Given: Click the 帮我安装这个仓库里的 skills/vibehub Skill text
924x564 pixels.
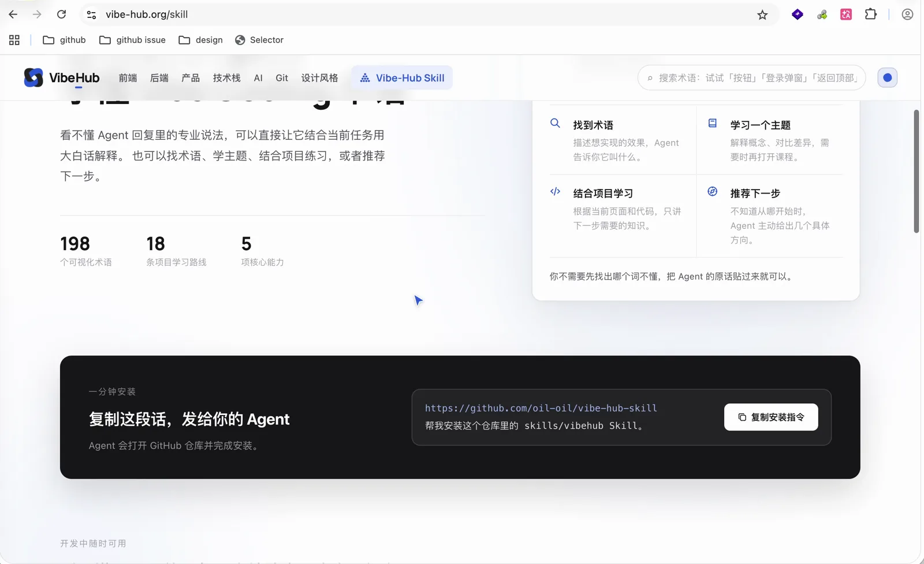Looking at the screenshot, I should coord(535,426).
